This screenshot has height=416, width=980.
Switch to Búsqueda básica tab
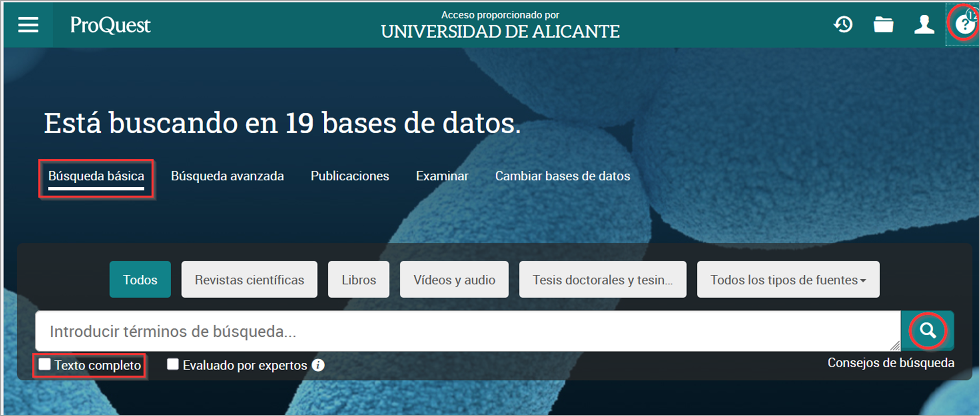tap(96, 176)
